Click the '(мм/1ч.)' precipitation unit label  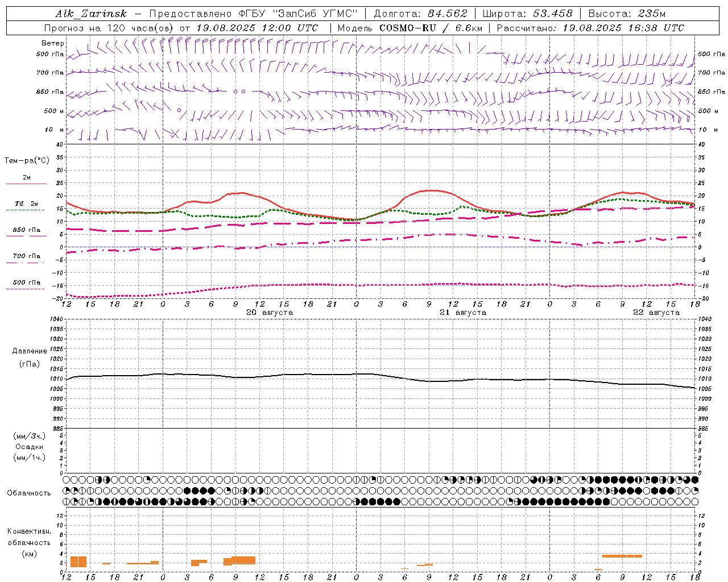[30, 458]
